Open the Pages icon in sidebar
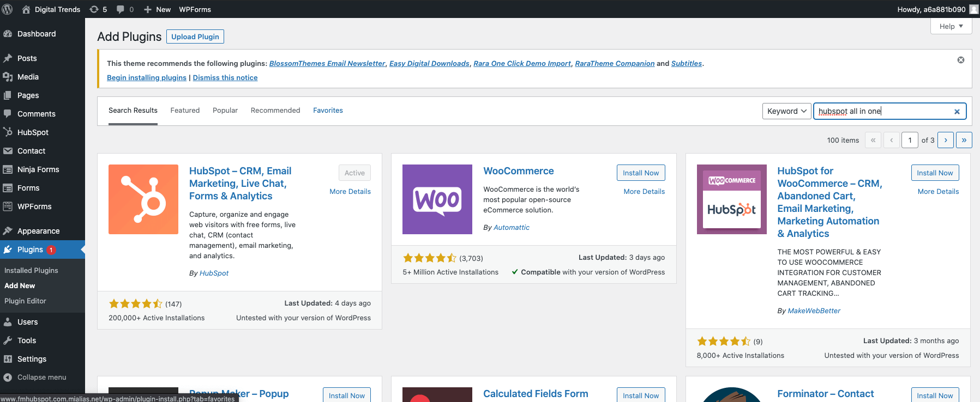980x402 pixels. coord(8,95)
